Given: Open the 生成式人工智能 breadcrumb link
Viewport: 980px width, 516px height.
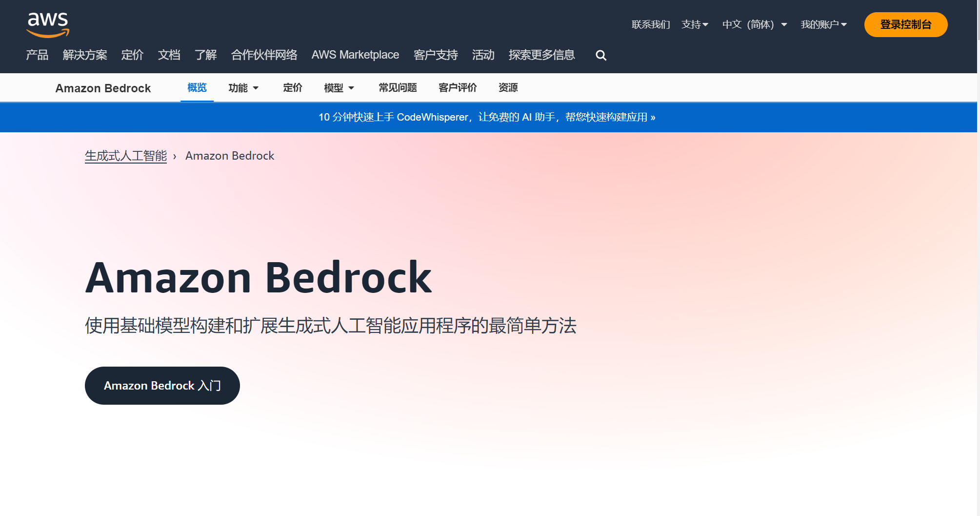Looking at the screenshot, I should (126, 156).
